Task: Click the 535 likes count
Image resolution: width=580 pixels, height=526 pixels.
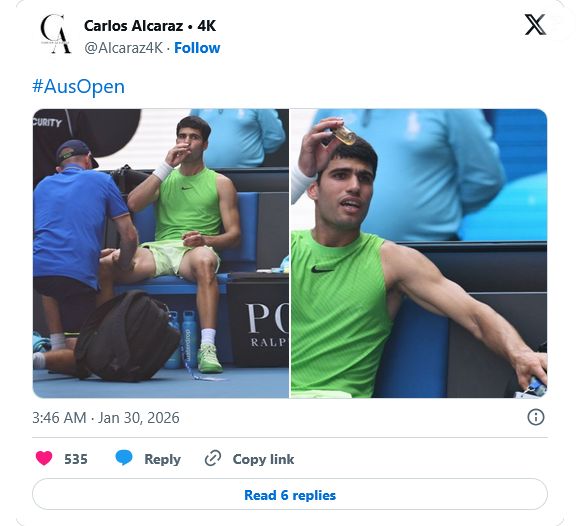Action: click(76, 459)
